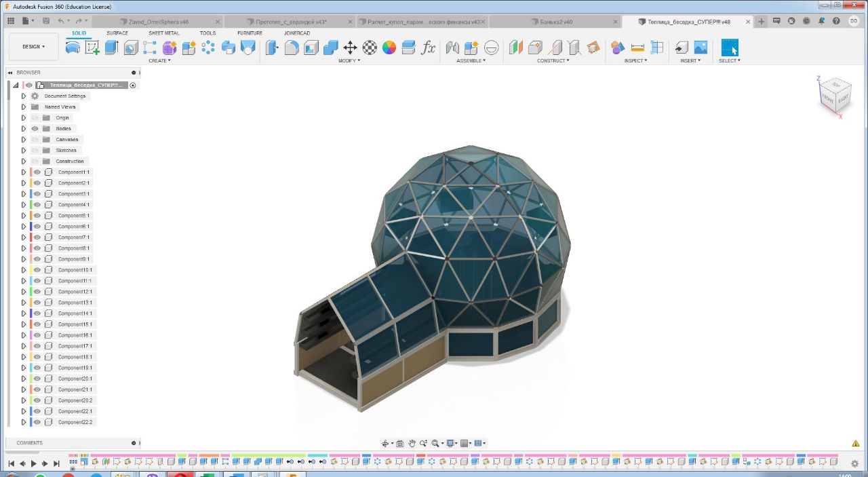Viewport: 868px width, 477px height.
Task: Open the INSERT menu
Action: 690,60
